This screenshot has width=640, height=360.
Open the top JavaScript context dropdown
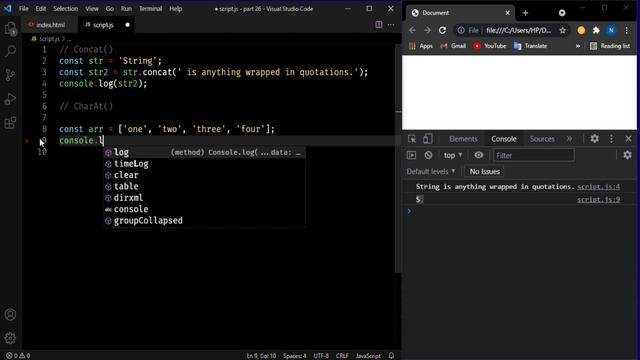click(x=453, y=155)
